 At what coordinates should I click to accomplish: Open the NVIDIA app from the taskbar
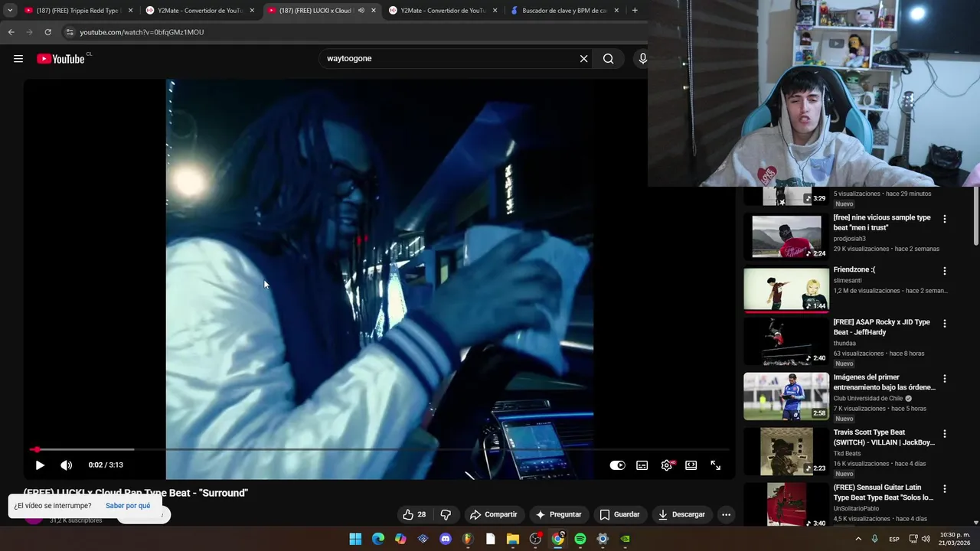(x=626, y=539)
